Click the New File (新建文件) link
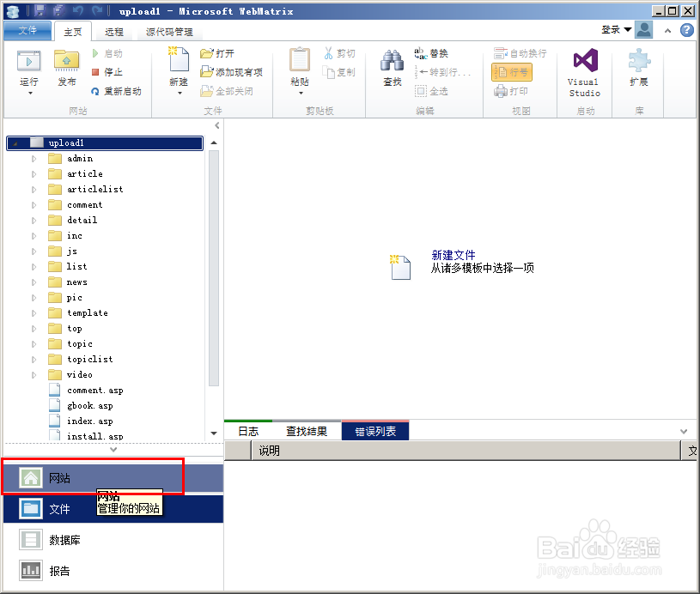The image size is (700, 594). 453,255
